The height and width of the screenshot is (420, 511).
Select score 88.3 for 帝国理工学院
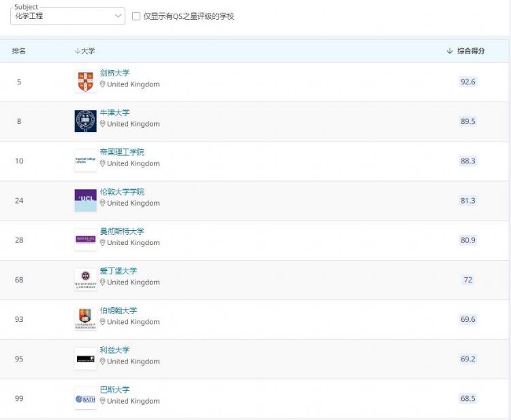pos(468,161)
